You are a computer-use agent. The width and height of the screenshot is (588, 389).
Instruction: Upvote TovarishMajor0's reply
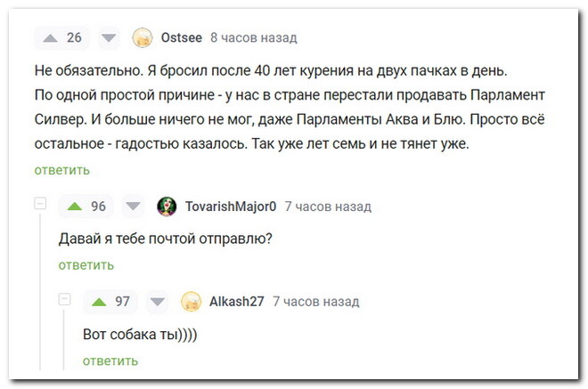point(75,207)
